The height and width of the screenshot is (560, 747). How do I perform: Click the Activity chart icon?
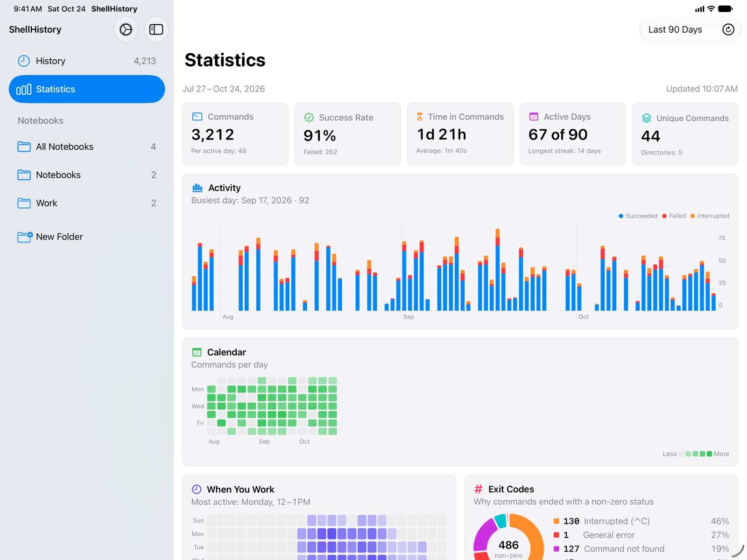point(197,188)
